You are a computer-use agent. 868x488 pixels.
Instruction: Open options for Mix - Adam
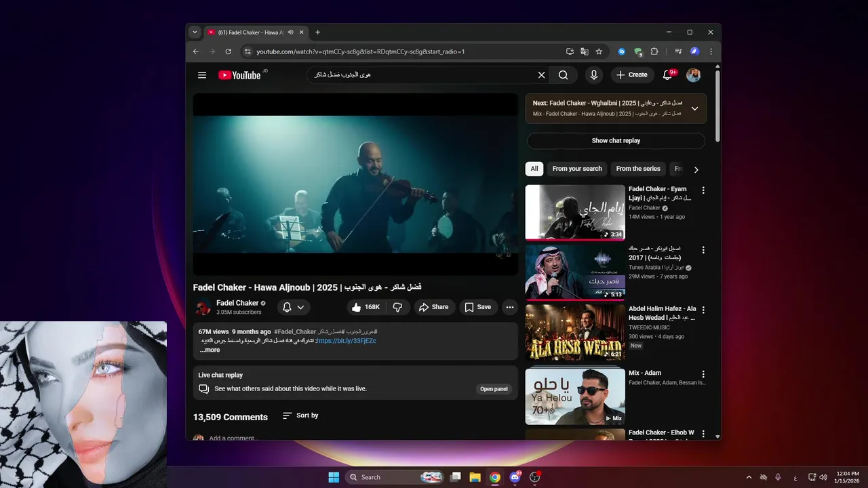point(703,374)
